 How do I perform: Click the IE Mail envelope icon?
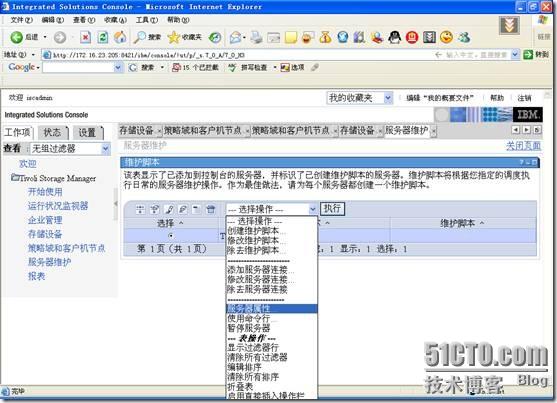point(235,37)
